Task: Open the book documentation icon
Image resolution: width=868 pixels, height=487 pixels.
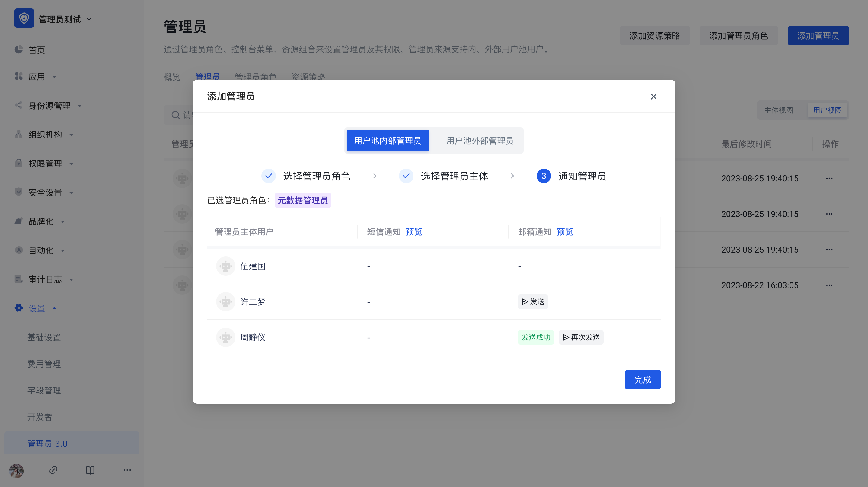Action: click(90, 470)
